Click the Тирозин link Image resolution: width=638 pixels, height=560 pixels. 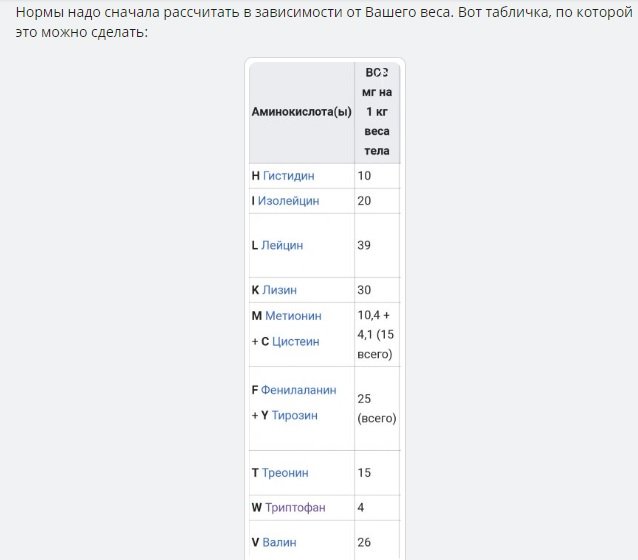295,415
